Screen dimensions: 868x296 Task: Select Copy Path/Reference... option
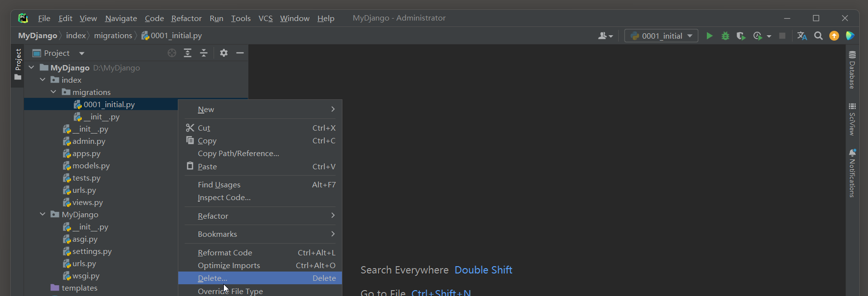[260, 153]
